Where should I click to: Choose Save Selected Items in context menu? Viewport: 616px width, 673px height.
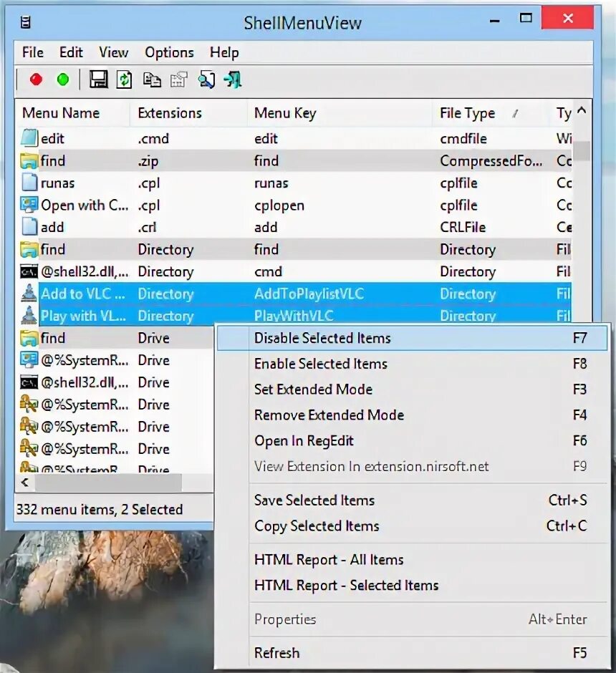point(412,500)
